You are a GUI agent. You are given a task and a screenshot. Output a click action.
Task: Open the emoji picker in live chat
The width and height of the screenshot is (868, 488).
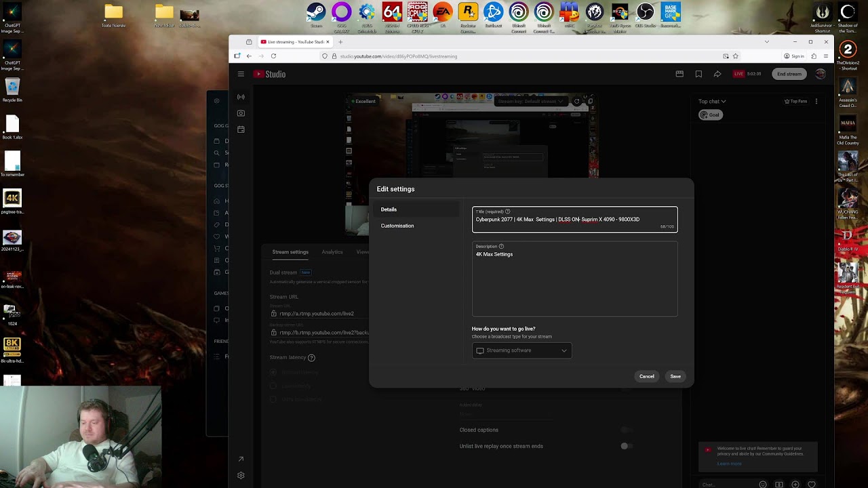763,485
